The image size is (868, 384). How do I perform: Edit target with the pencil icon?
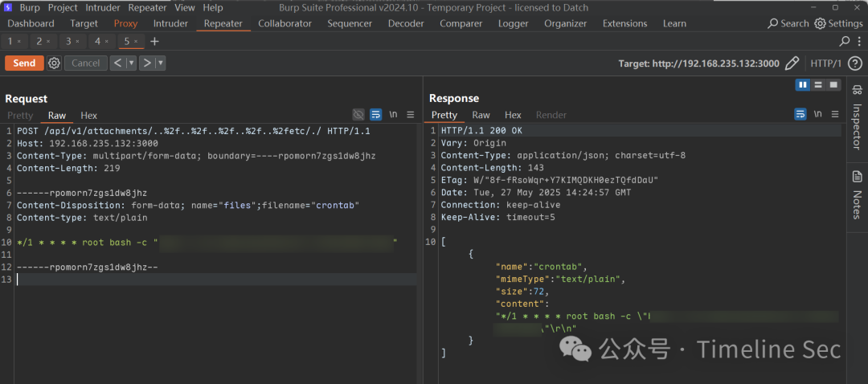(x=792, y=63)
